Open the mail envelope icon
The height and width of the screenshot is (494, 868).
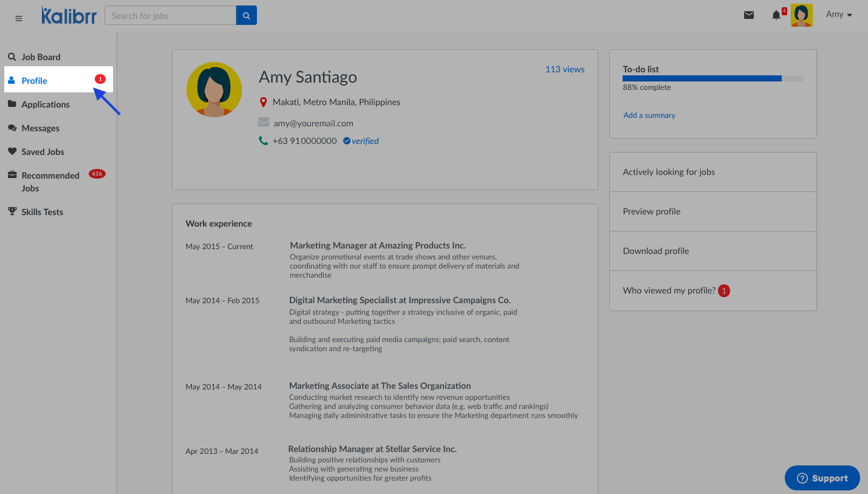pos(749,15)
